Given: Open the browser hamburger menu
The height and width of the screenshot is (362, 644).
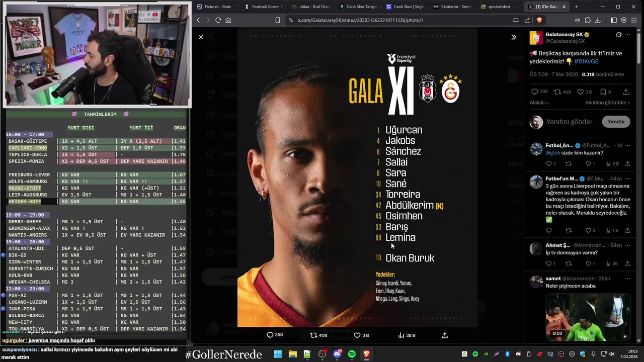Looking at the screenshot, I should pos(634,20).
